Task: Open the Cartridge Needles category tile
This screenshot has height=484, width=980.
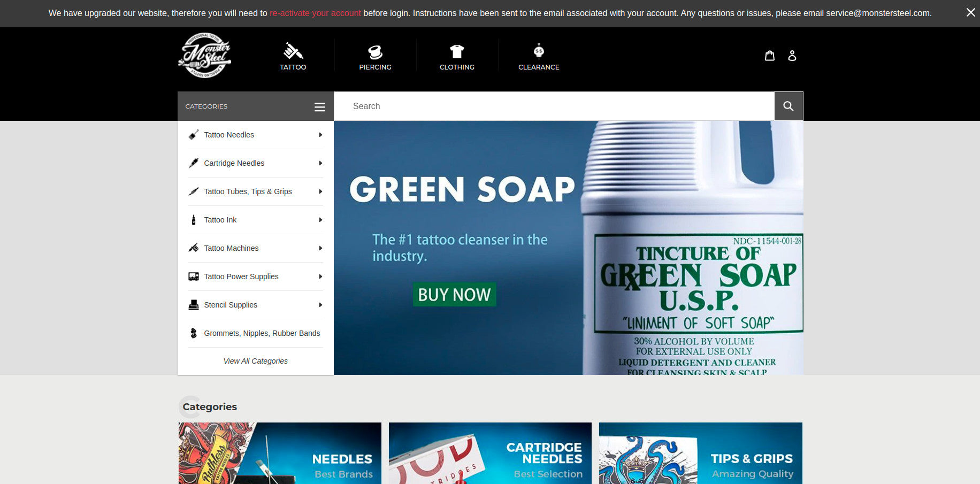Action: (x=490, y=453)
